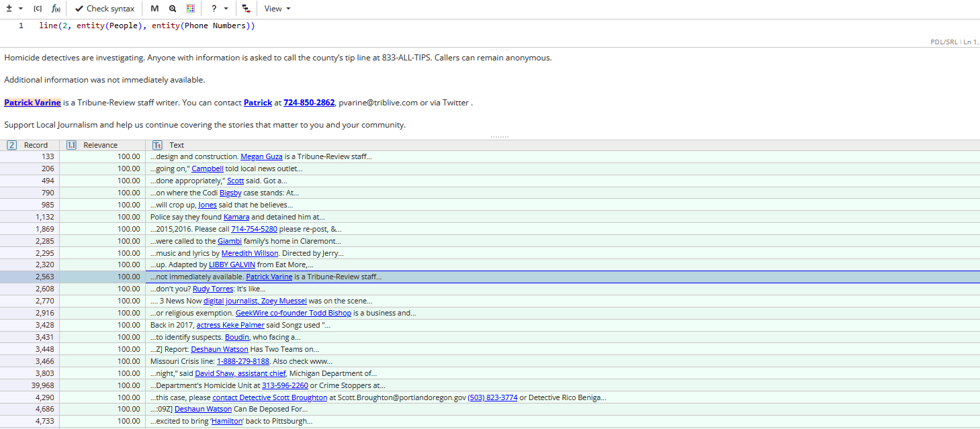Screen dimensions: 980x429
Task: Open the question mark help dropdown
Action: pos(219,9)
